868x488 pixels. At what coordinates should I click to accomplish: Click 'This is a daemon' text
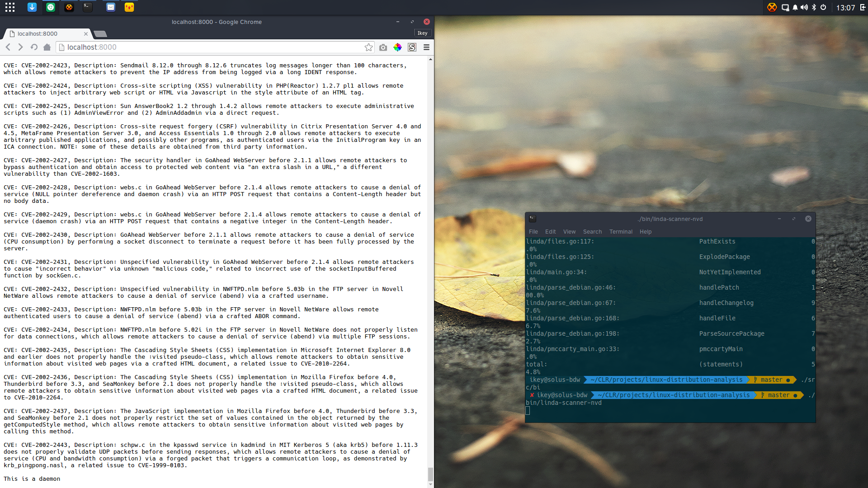tap(32, 479)
